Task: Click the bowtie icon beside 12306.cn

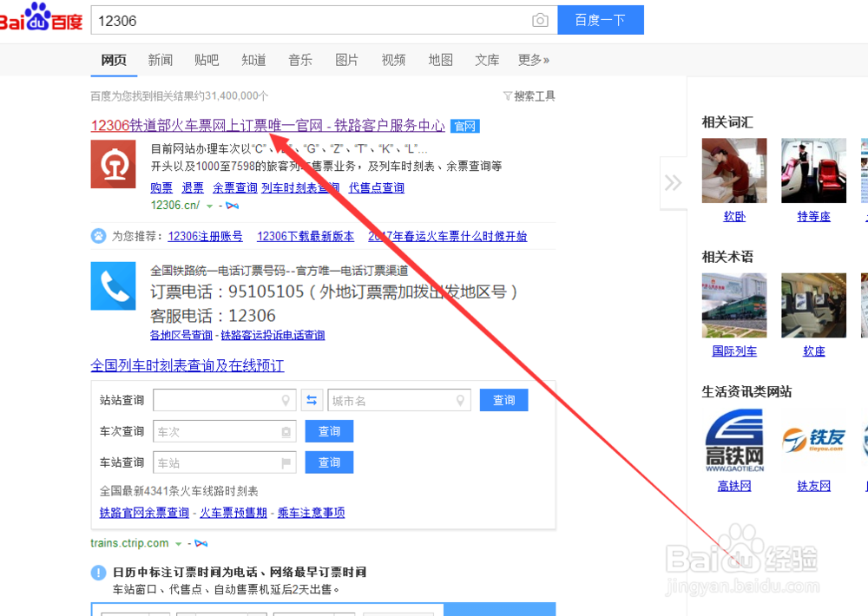Action: click(233, 206)
